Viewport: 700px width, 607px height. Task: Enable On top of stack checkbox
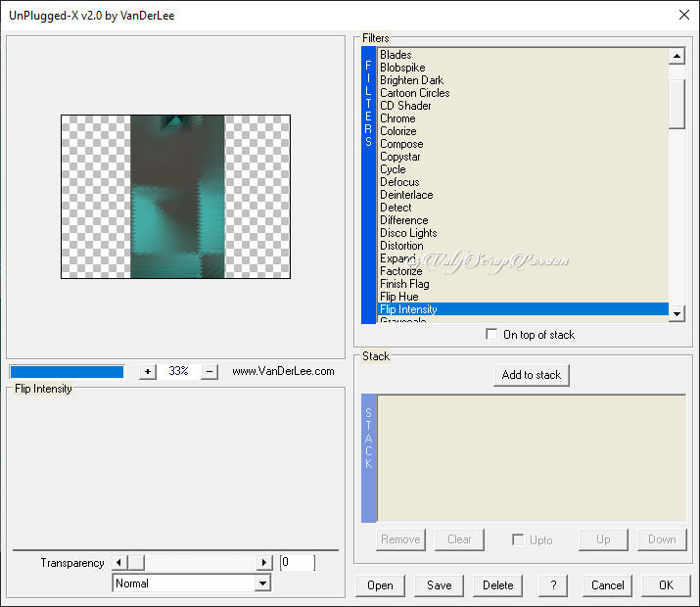pos(491,334)
